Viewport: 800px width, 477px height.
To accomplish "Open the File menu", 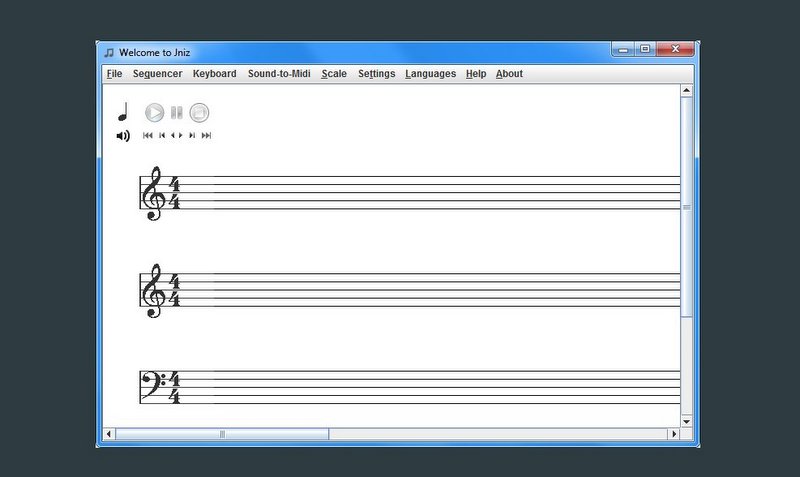I will 114,73.
